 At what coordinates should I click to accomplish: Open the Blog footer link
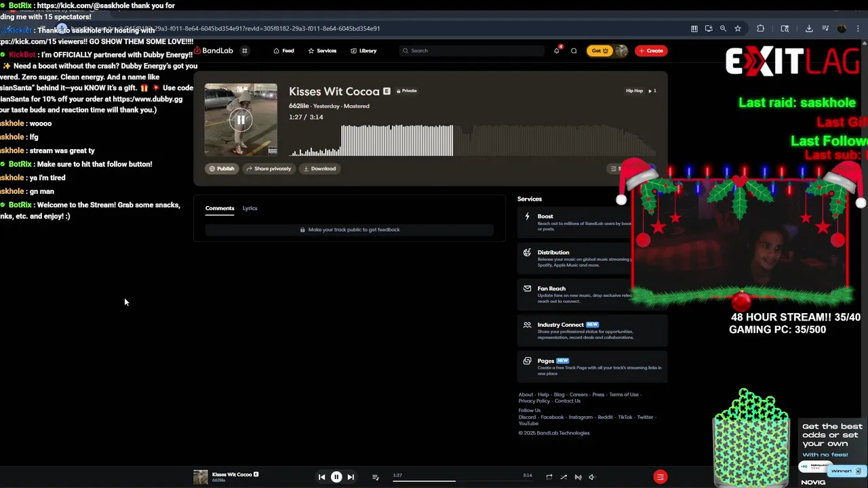559,394
